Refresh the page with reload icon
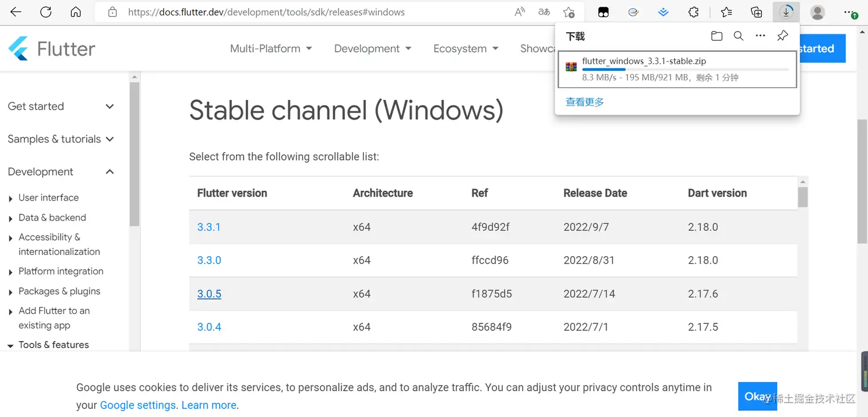868x417 pixels. (x=46, y=12)
